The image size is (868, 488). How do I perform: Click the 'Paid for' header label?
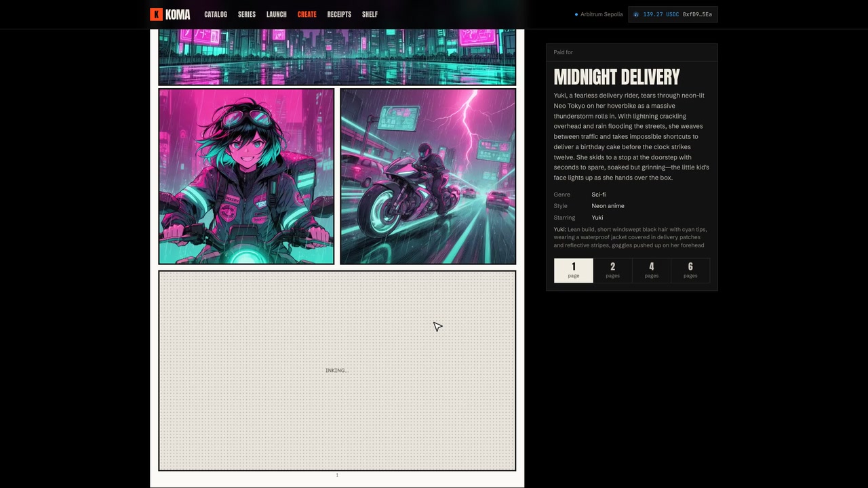point(563,52)
